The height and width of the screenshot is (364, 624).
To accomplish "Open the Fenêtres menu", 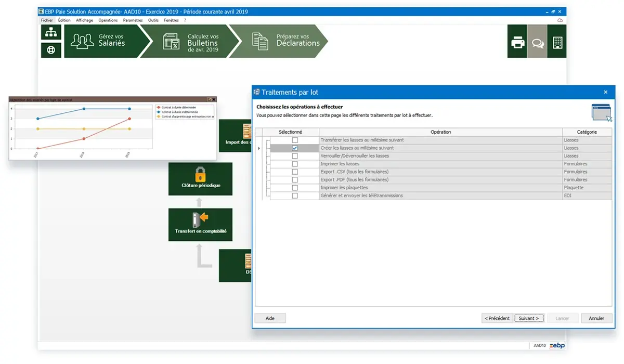I will [x=171, y=20].
